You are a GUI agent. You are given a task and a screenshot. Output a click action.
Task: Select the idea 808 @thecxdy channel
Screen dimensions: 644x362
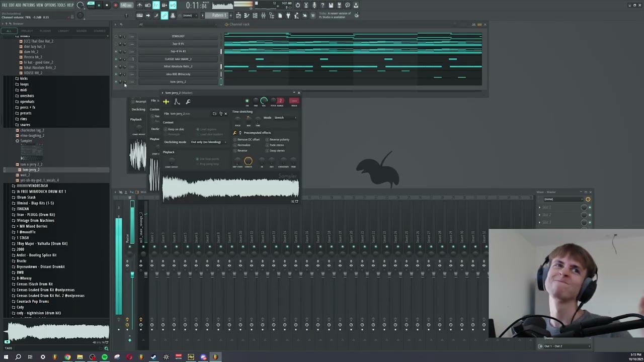[x=178, y=74]
